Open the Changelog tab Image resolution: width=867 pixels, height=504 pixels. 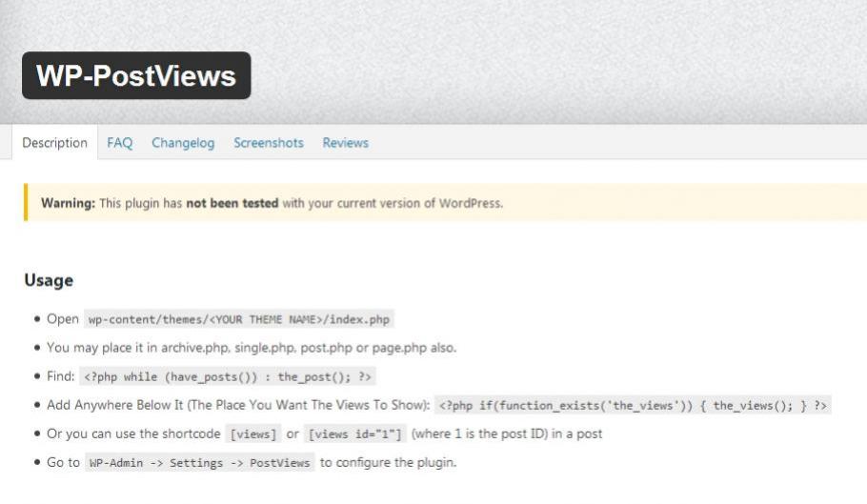(183, 143)
